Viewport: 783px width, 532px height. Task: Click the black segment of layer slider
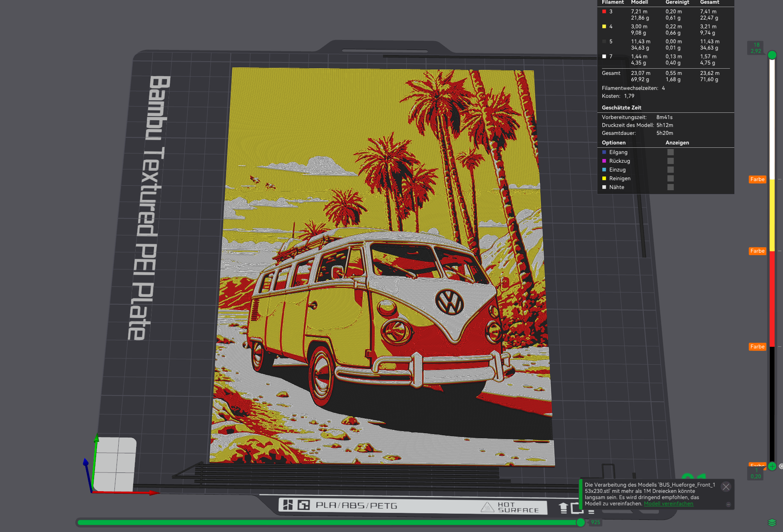click(772, 404)
